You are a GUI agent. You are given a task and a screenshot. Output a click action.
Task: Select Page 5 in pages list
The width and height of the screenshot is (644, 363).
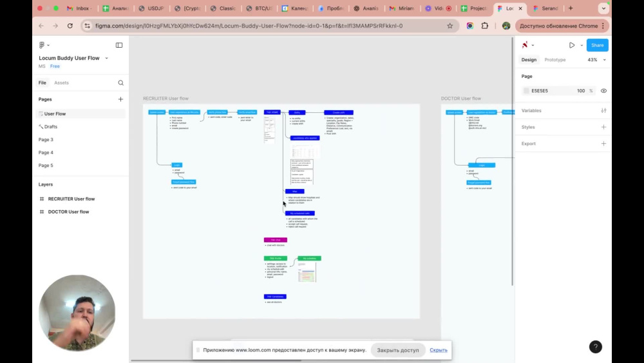pyautogui.click(x=80, y=165)
